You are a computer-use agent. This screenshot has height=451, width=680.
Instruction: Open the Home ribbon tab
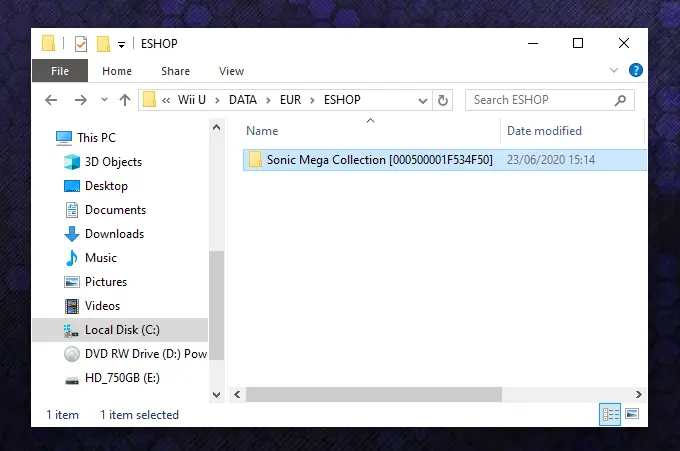[117, 71]
